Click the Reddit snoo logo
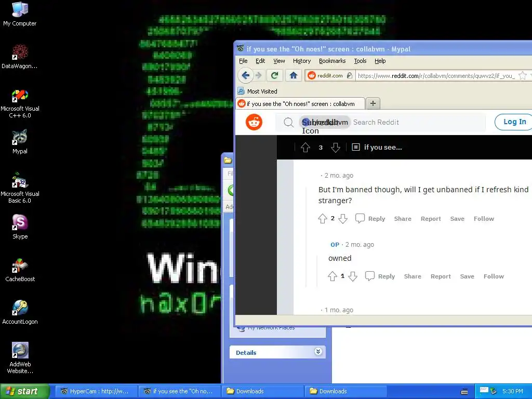This screenshot has width=532, height=399. click(254, 122)
